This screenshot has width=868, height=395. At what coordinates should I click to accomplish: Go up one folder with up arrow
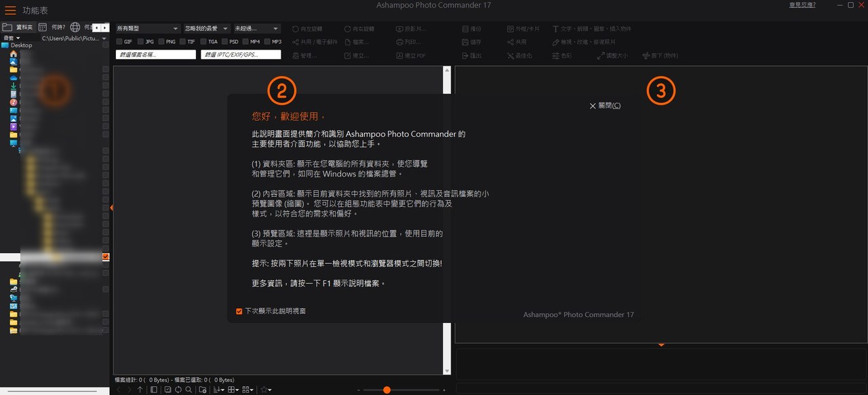pos(140,390)
